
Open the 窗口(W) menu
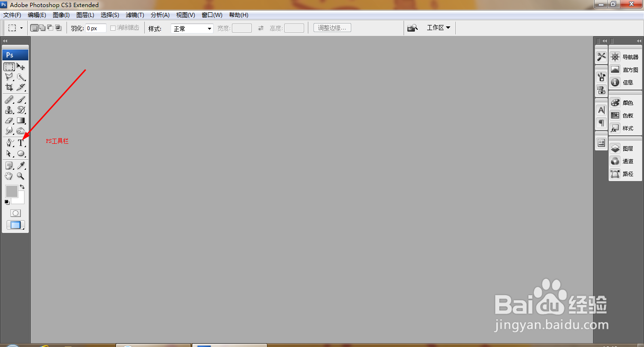212,15
